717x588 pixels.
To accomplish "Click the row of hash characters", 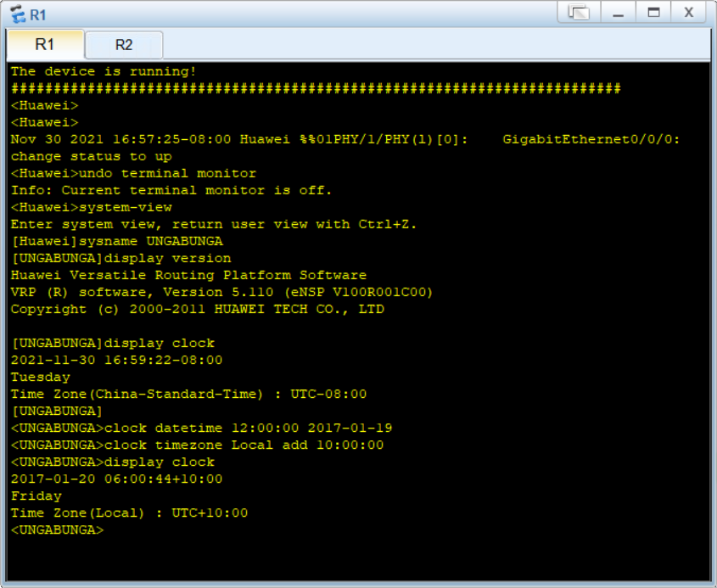I will pos(316,88).
